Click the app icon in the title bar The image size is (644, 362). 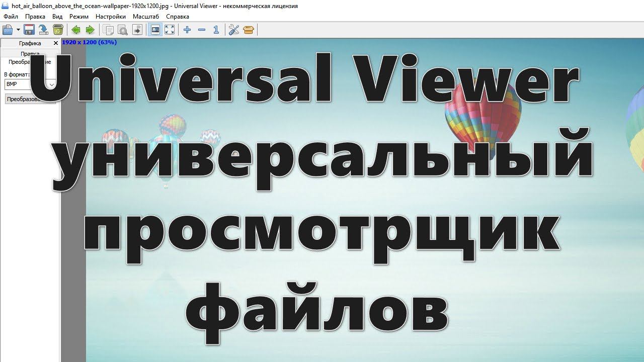[5, 6]
